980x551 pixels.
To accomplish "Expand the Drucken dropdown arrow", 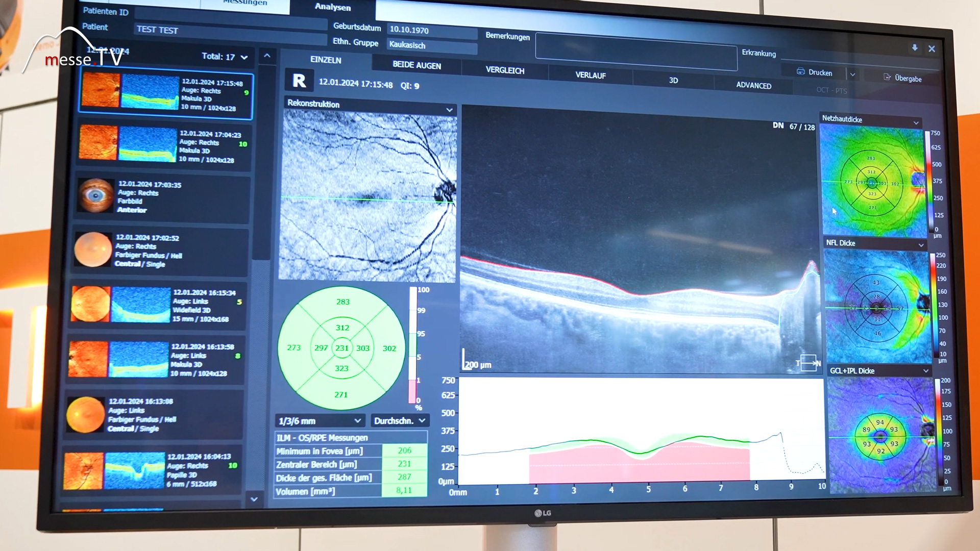I will coord(852,74).
